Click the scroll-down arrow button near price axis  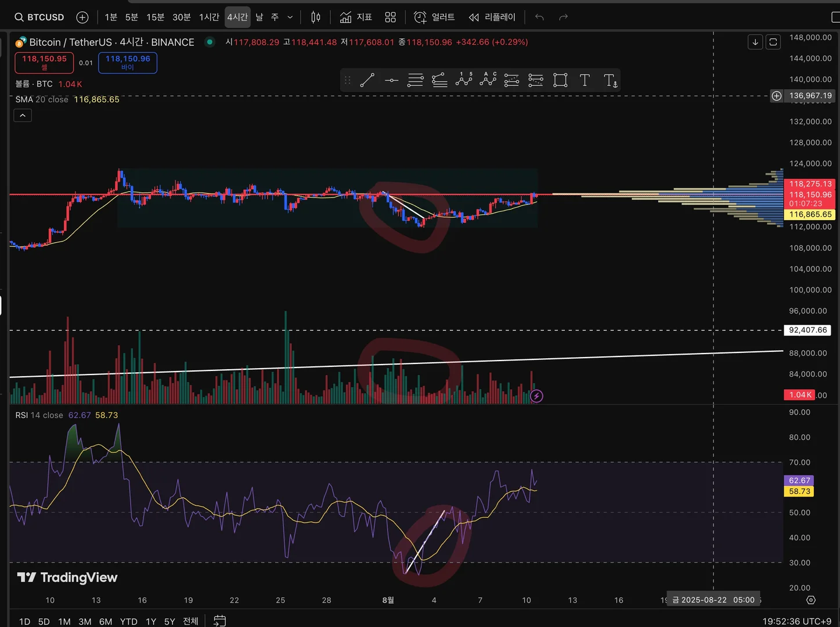click(755, 42)
